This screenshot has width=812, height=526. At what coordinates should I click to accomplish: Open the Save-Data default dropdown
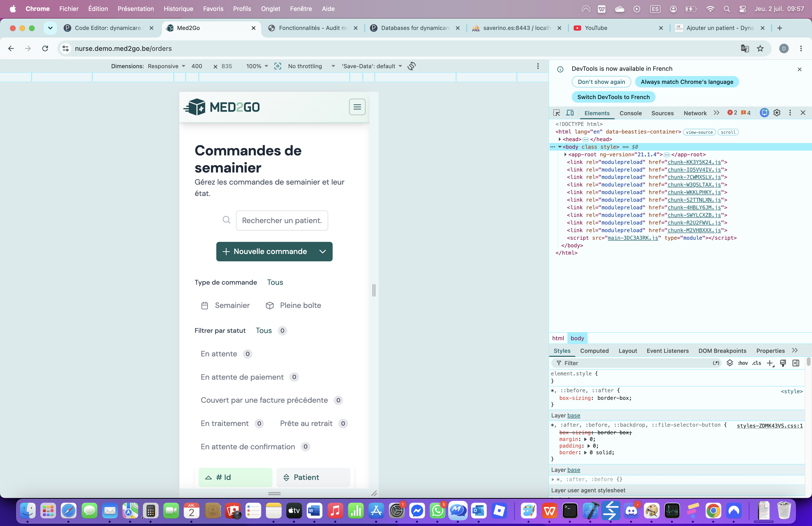[x=372, y=66]
